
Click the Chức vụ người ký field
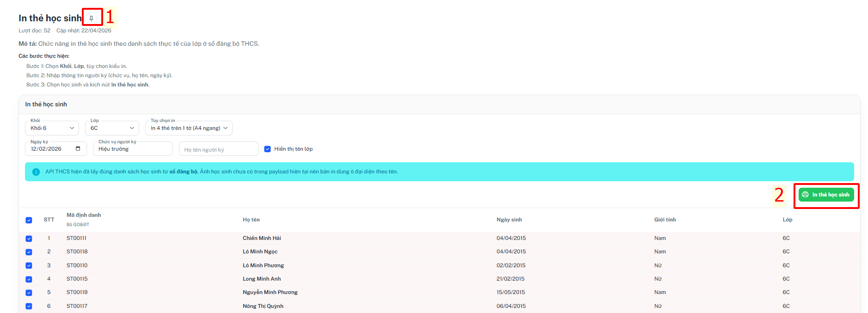coord(133,149)
